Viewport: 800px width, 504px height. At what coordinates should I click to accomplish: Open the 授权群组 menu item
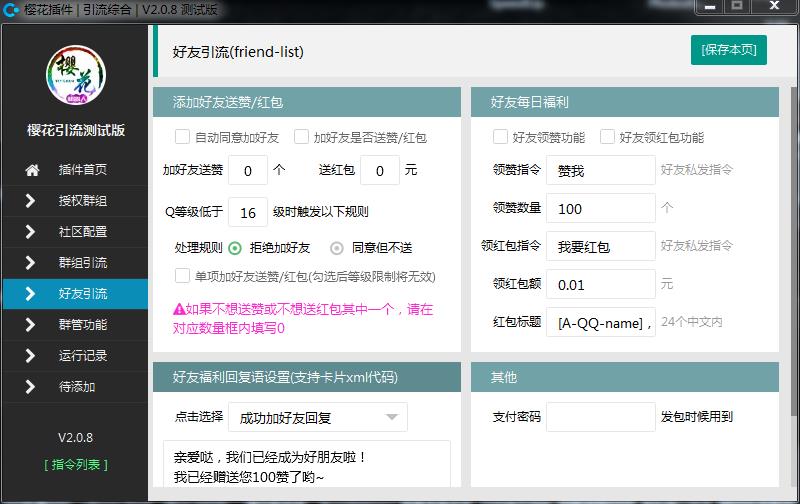tap(76, 201)
